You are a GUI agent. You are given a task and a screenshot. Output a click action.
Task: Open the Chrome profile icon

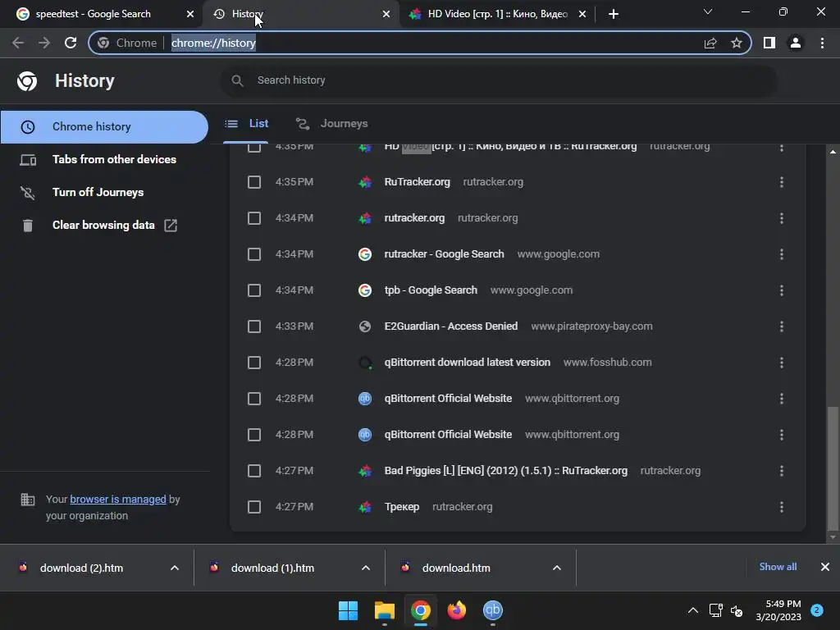(x=796, y=43)
